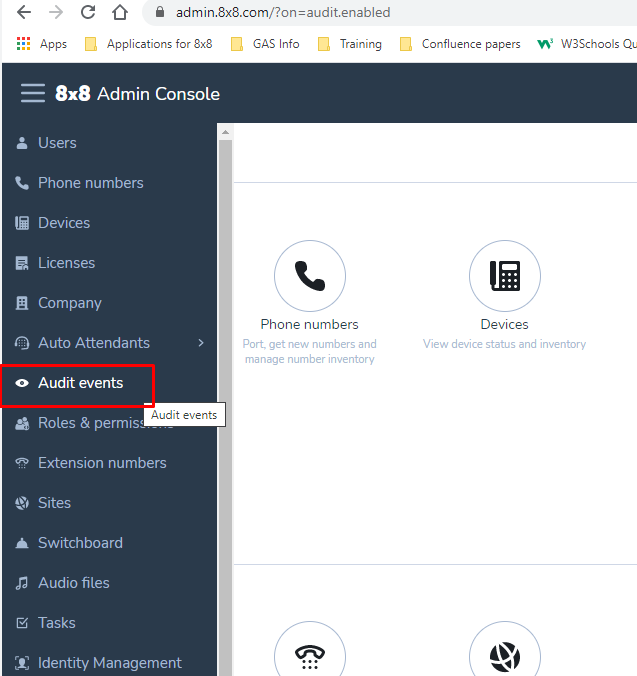
Task: Click the Devices desk phone tile icon
Action: [x=504, y=276]
